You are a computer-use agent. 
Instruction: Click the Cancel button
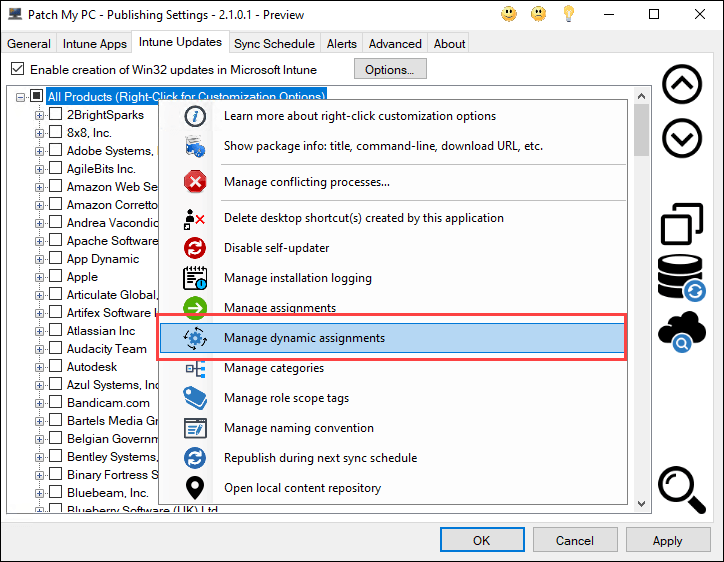coord(575,540)
